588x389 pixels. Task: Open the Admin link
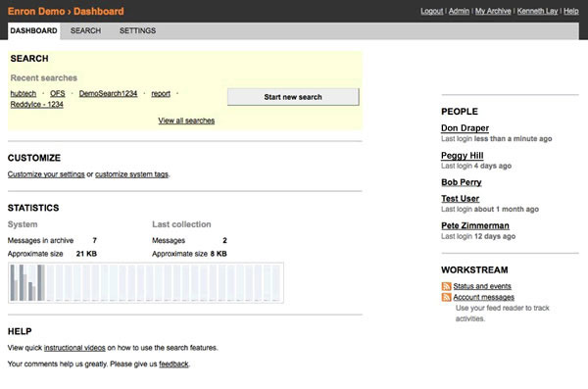point(459,11)
